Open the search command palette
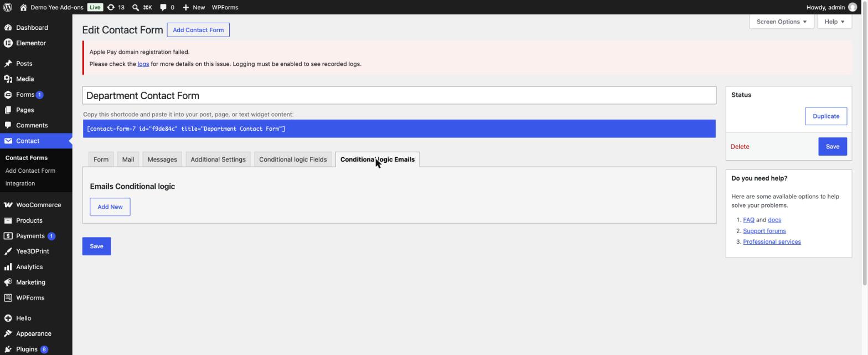The width and height of the screenshot is (868, 355). (142, 7)
